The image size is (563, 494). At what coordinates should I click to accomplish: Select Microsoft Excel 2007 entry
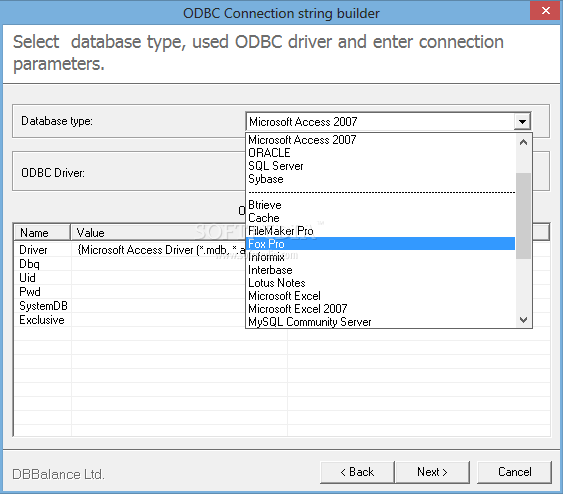[x=381, y=309]
